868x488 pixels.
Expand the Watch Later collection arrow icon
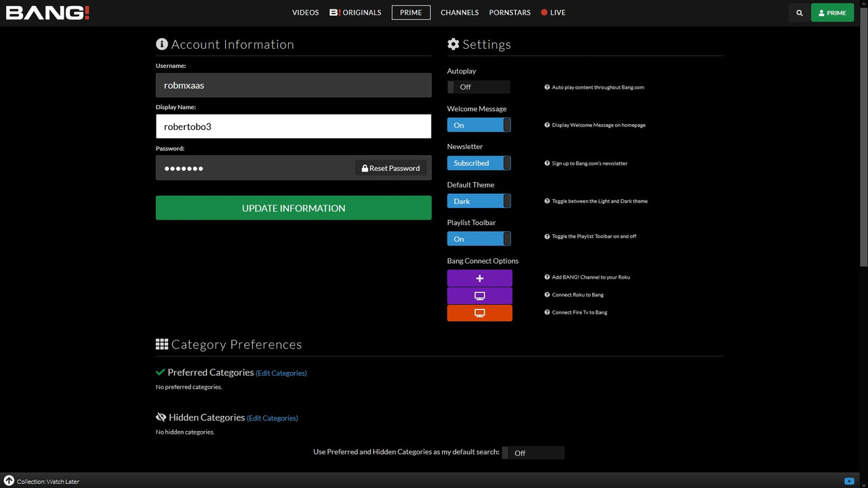(9, 481)
